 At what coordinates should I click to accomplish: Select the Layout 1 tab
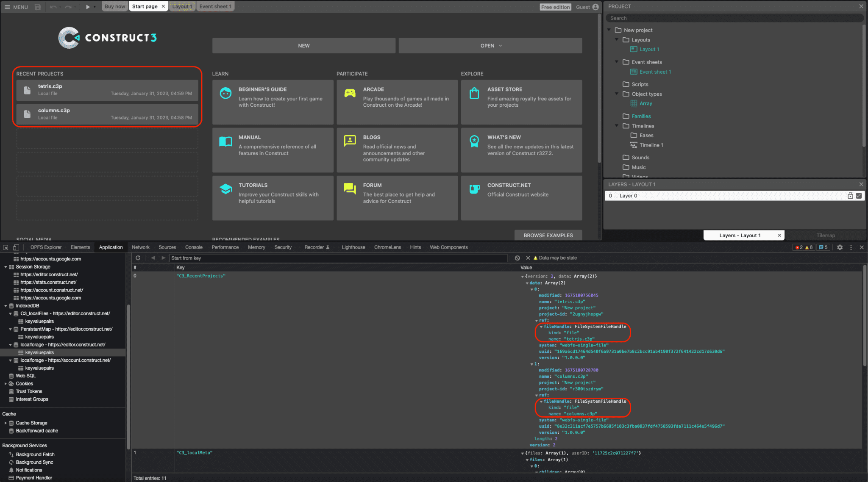click(181, 6)
